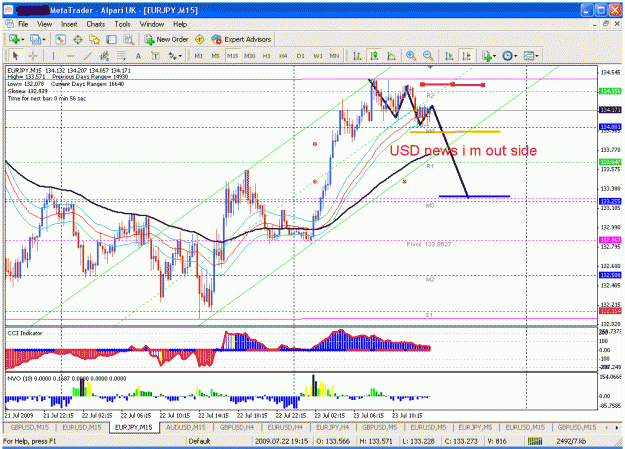The width and height of the screenshot is (625, 449).
Task: Open the Help menu
Action: [x=180, y=24]
